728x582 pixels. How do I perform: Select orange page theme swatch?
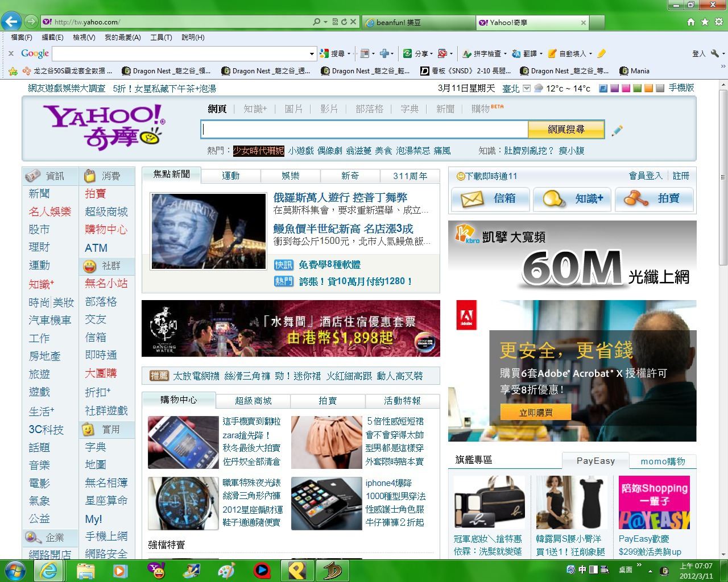648,89
